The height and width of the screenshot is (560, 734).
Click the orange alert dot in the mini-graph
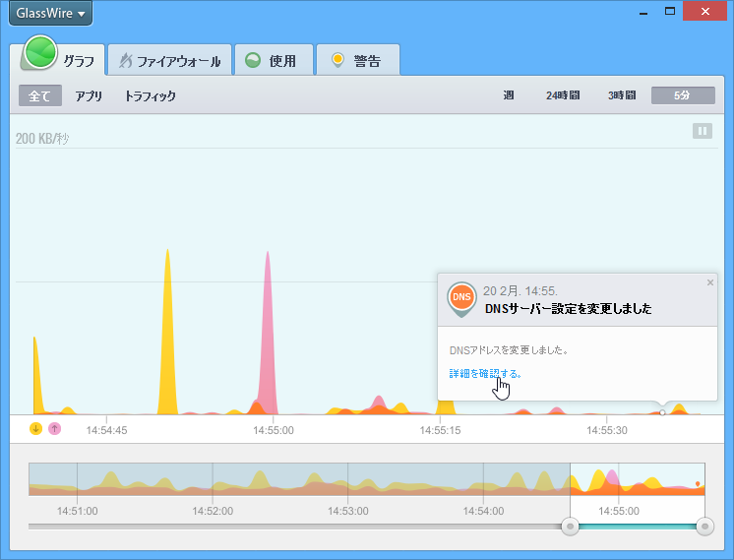coord(698,483)
